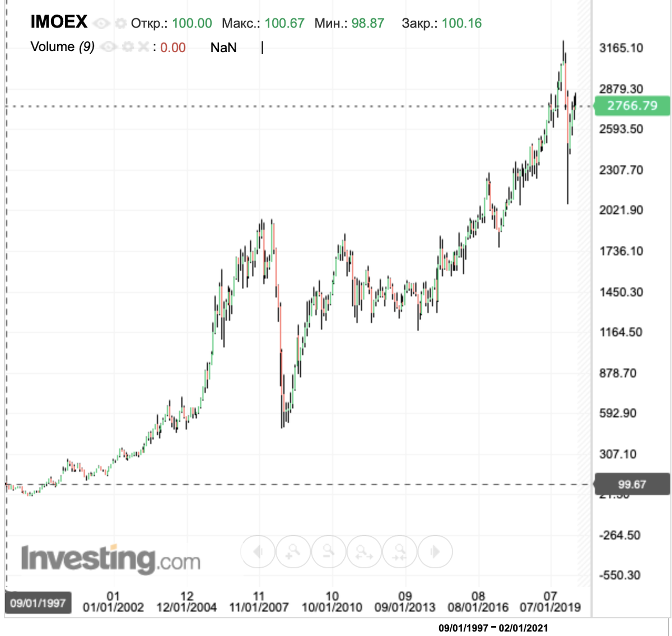Jump chart to latest data with right arrow
The image size is (672, 636).
coord(435,552)
